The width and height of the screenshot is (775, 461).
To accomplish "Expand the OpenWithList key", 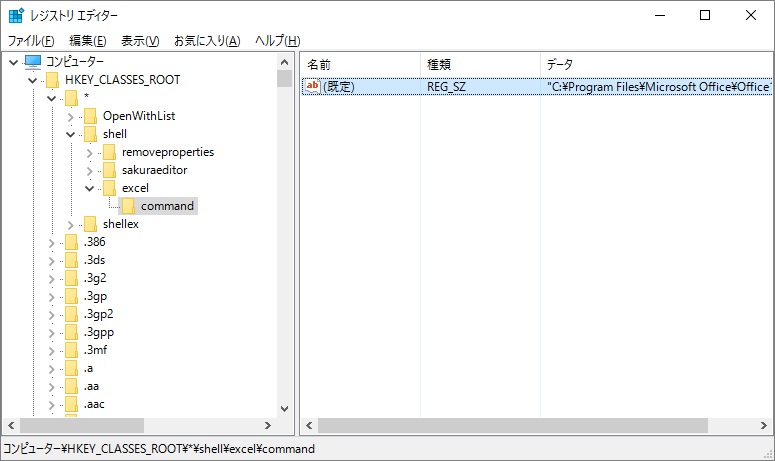I will pos(70,117).
